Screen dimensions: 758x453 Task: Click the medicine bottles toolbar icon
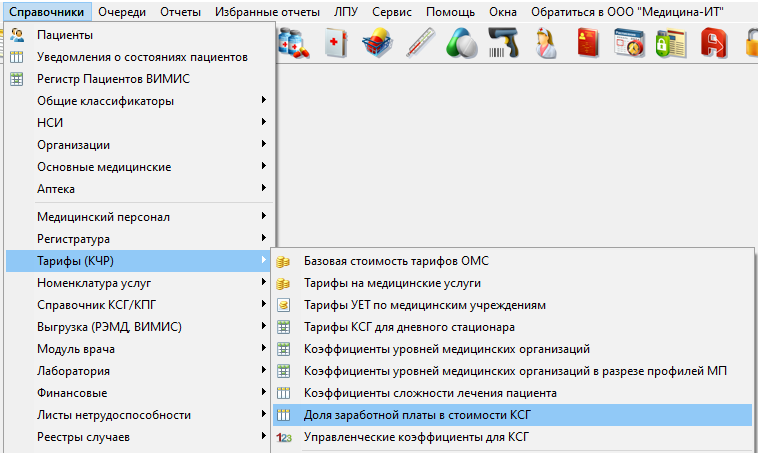(x=294, y=43)
